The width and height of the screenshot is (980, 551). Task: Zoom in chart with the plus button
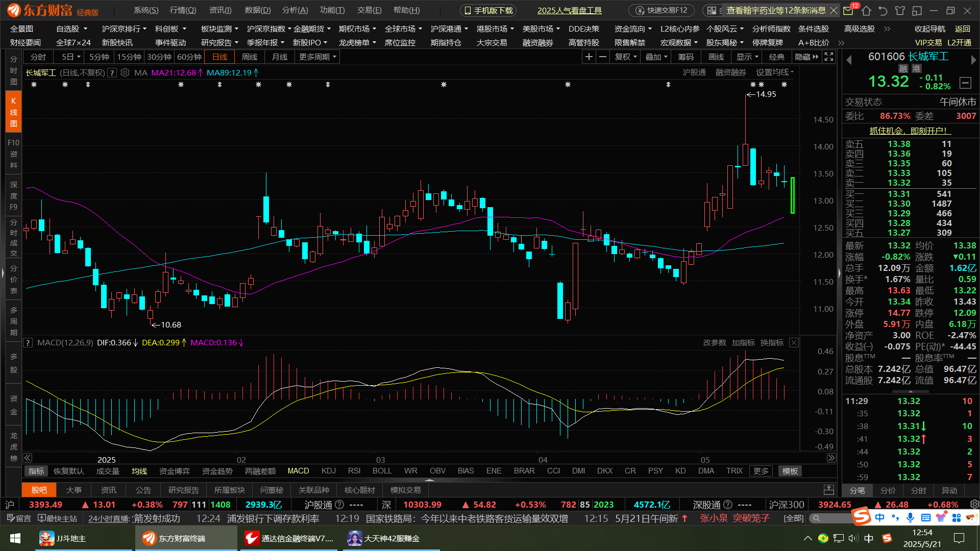589,57
